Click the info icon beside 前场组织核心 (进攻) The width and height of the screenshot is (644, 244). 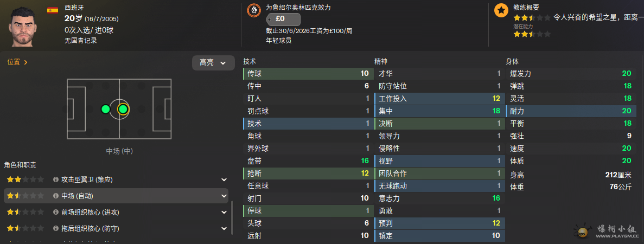click(x=56, y=212)
